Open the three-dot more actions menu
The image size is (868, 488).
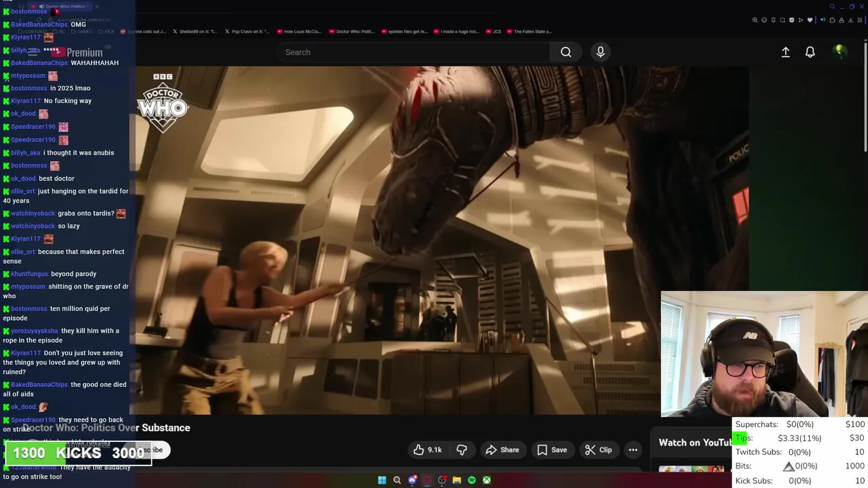[x=633, y=450]
